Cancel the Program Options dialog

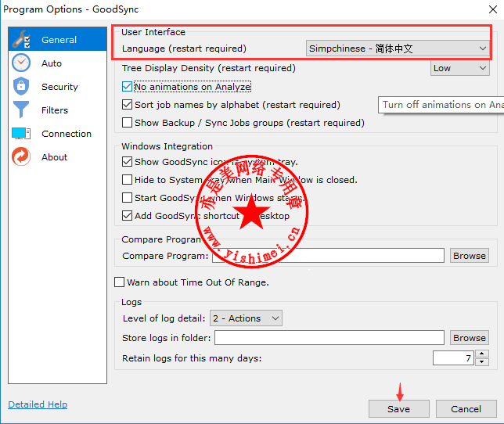click(x=466, y=408)
